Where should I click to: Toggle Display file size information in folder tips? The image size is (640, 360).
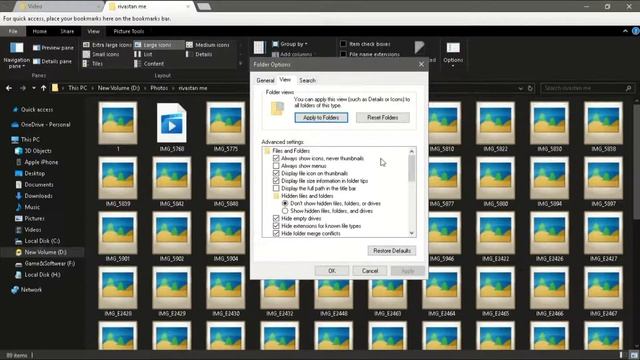click(276, 181)
